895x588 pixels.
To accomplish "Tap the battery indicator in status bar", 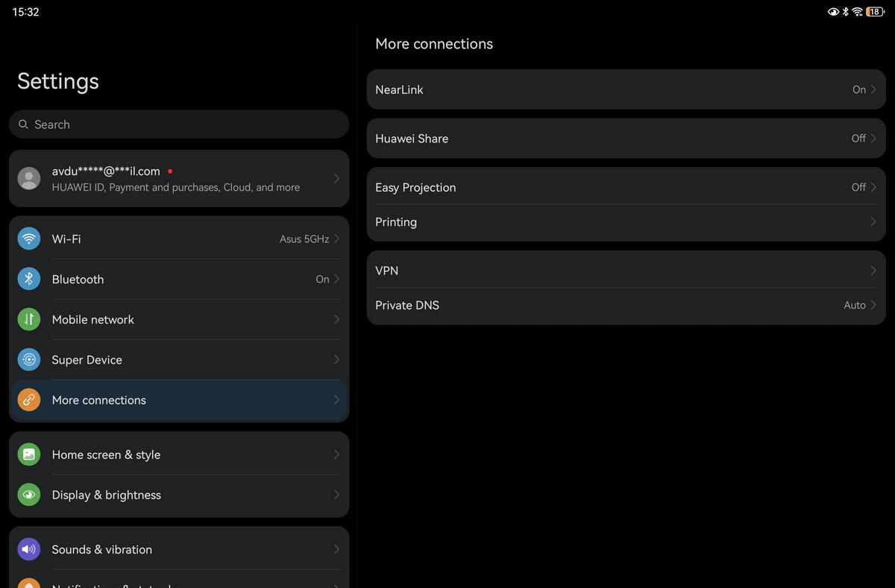I will click(x=875, y=12).
